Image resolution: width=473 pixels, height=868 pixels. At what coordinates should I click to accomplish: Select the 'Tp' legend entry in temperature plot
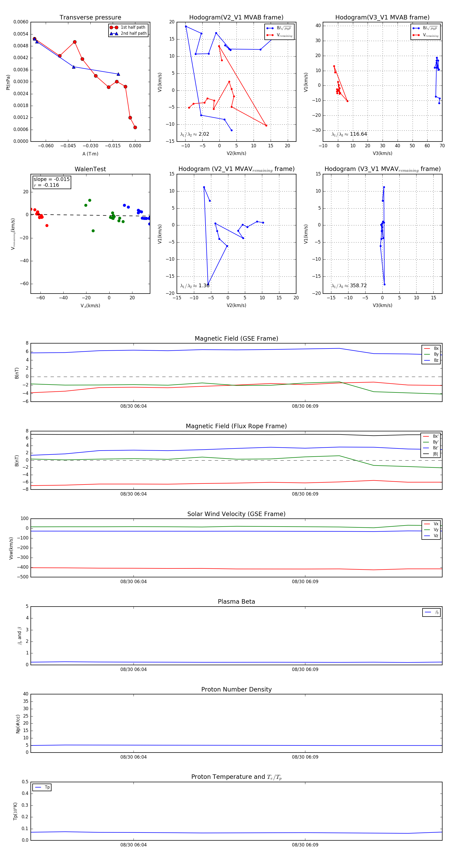[x=42, y=788]
